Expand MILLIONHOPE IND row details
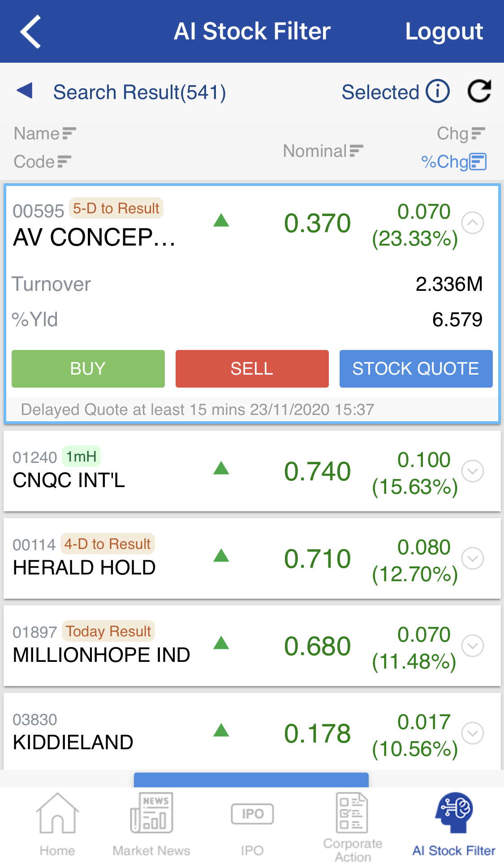 pos(473,646)
